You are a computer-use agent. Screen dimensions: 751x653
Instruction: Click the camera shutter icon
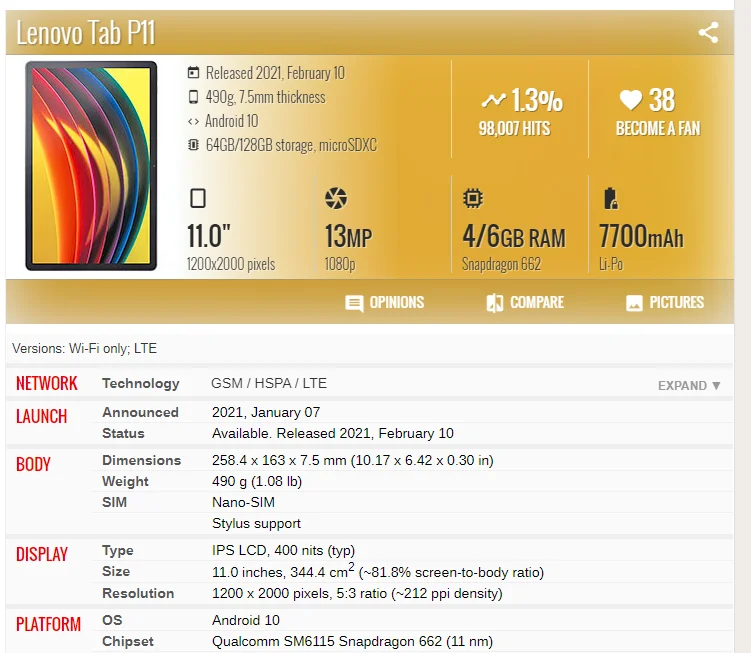[336, 198]
